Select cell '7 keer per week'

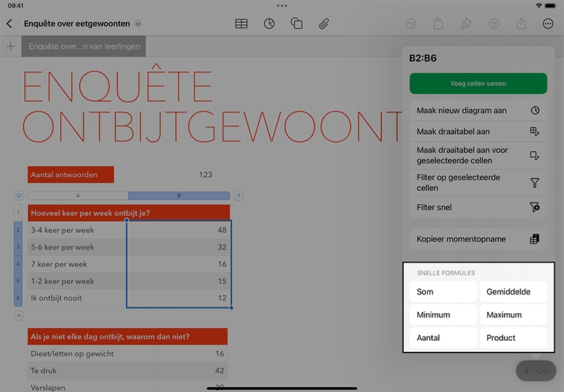(77, 264)
